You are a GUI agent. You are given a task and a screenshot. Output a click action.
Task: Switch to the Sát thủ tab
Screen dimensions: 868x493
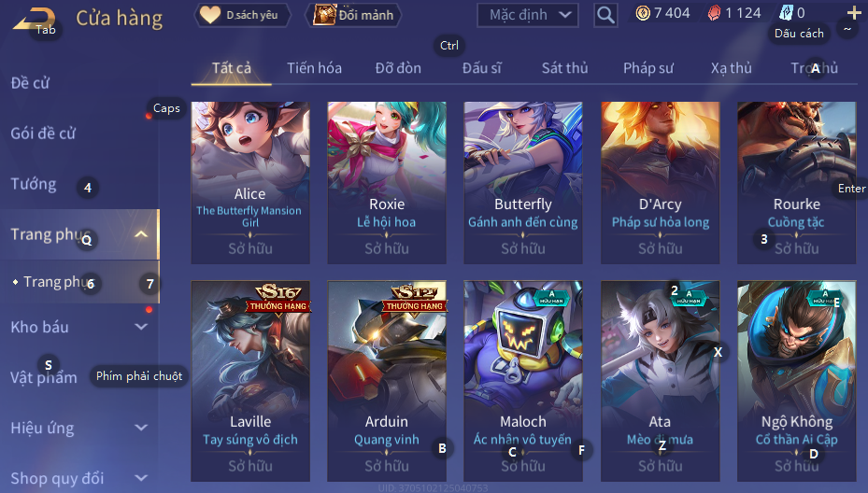[x=564, y=68]
